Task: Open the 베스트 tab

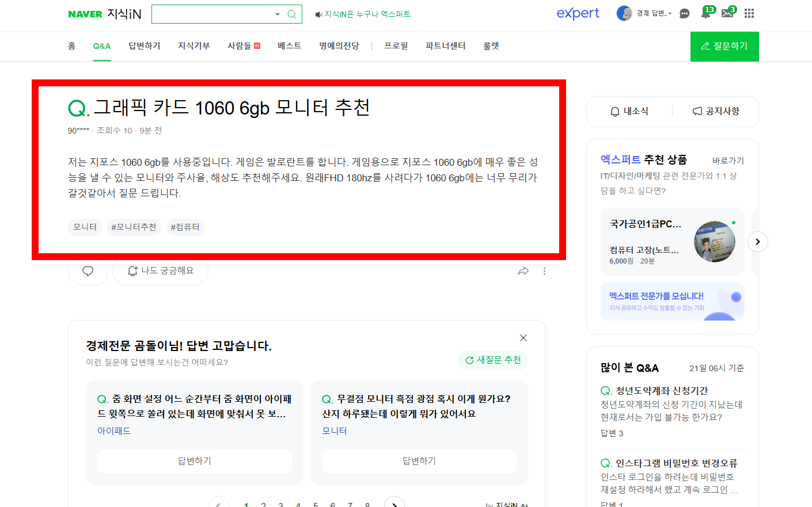Action: [x=289, y=46]
